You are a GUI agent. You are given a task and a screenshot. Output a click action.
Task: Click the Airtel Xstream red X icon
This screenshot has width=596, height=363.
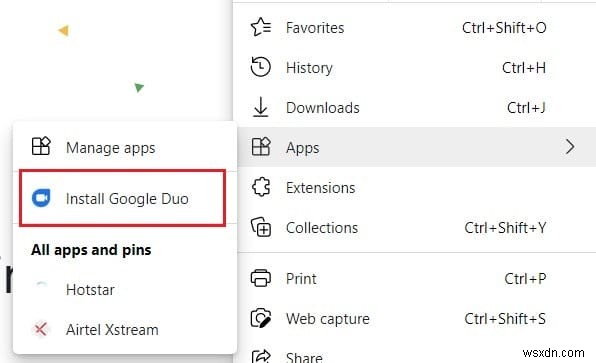tap(41, 329)
